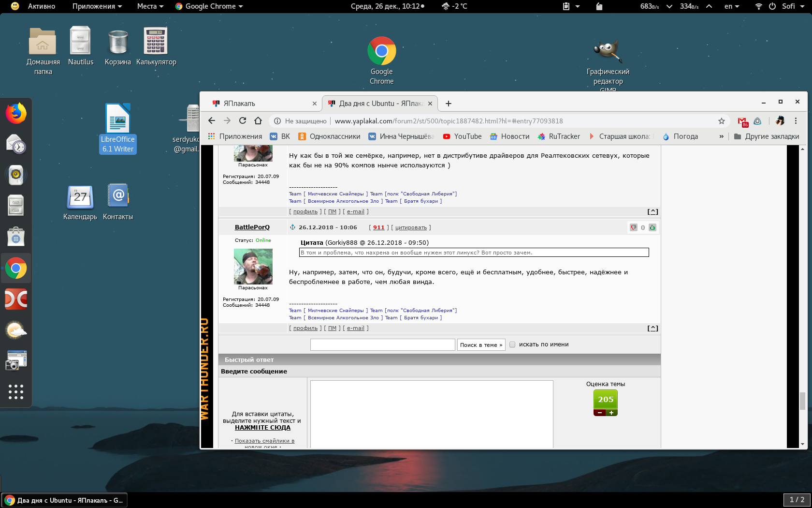Open ВК bookmark
Image resolution: width=812 pixels, height=508 pixels.
(x=280, y=136)
